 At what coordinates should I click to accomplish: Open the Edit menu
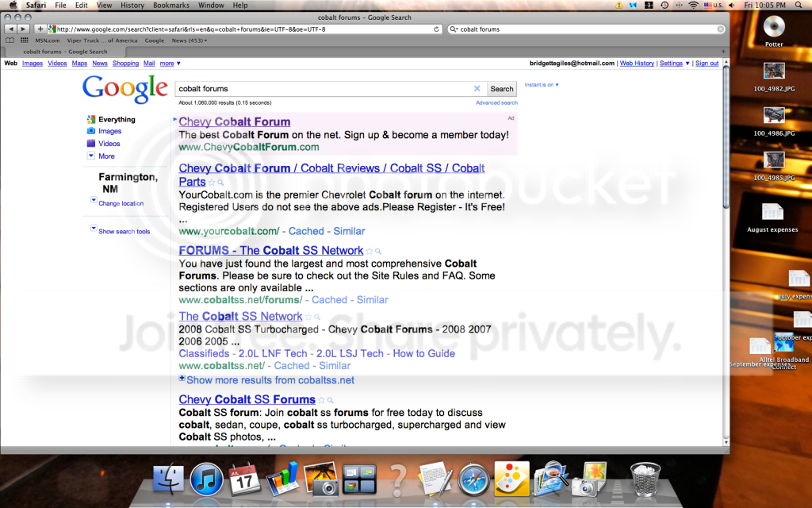pos(82,6)
